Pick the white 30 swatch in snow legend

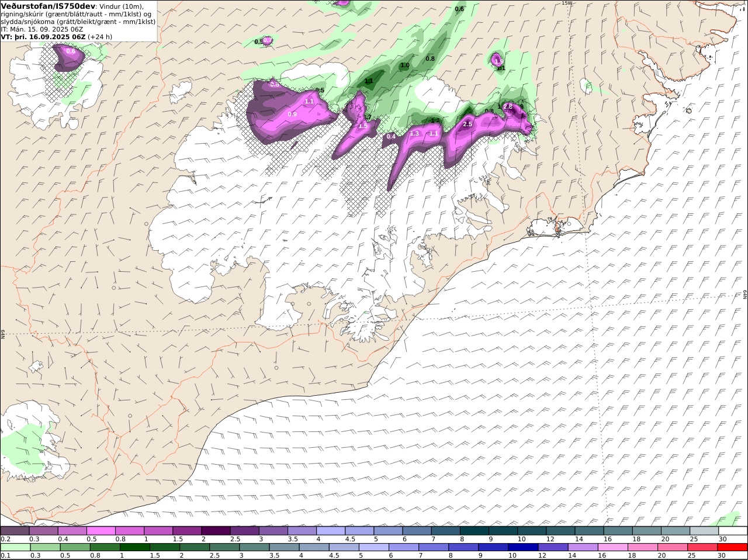click(733, 531)
